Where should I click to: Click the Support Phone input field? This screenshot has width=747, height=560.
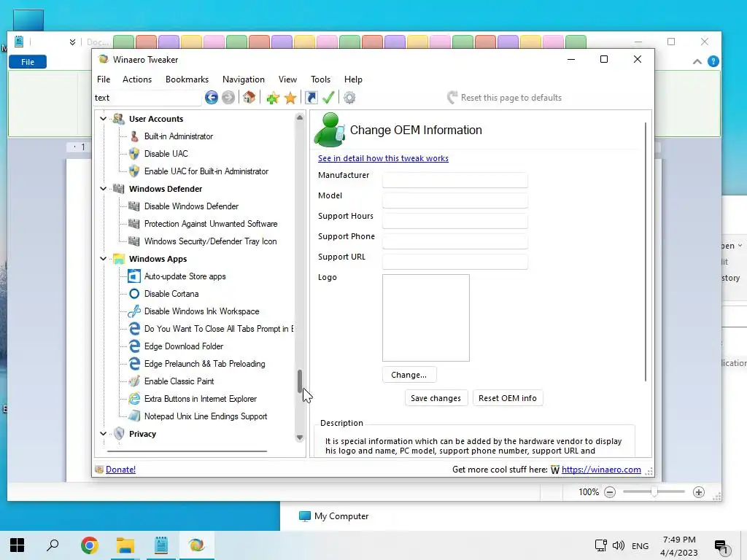pyautogui.click(x=455, y=241)
